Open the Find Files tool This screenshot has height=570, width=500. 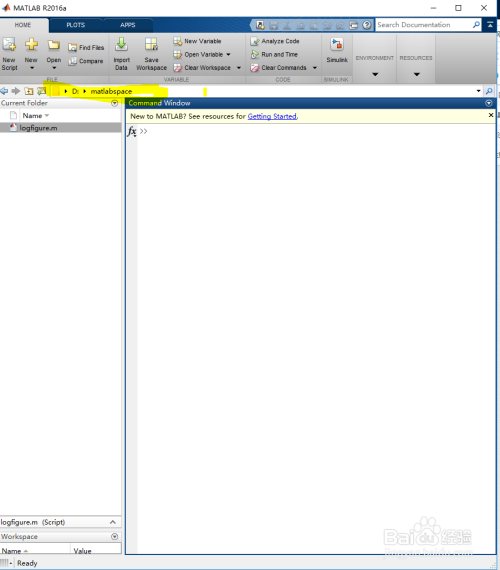pos(86,48)
